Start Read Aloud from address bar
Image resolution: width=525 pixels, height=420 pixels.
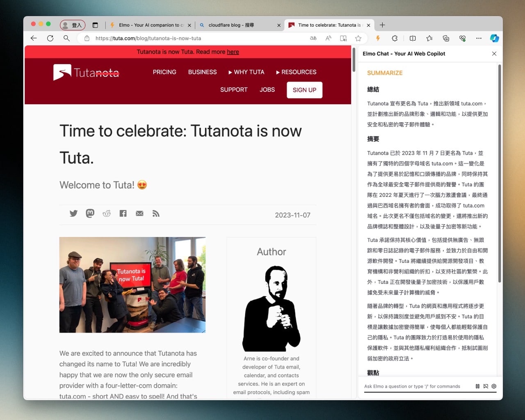(x=329, y=38)
